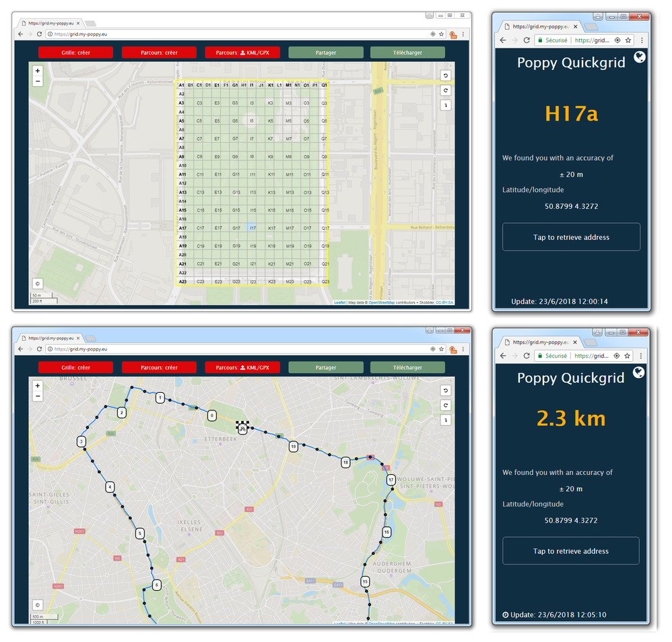
Task: Click the CC-BY-SA link on the grid map
Action: (444, 302)
